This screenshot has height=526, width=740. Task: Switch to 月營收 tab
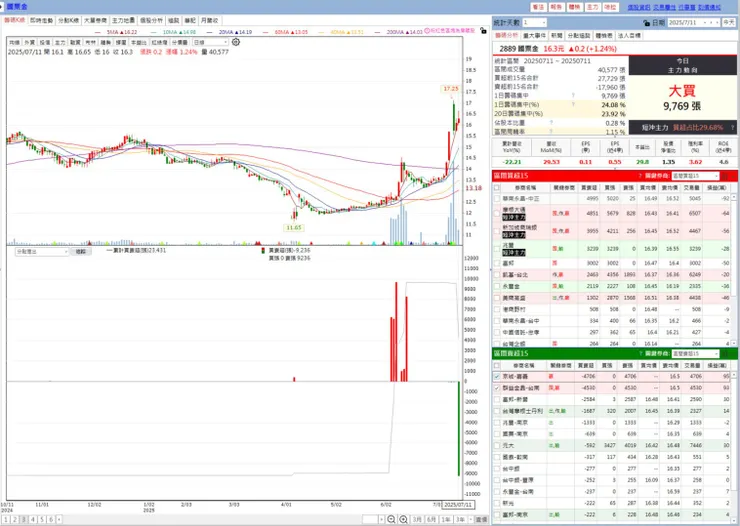(210, 21)
